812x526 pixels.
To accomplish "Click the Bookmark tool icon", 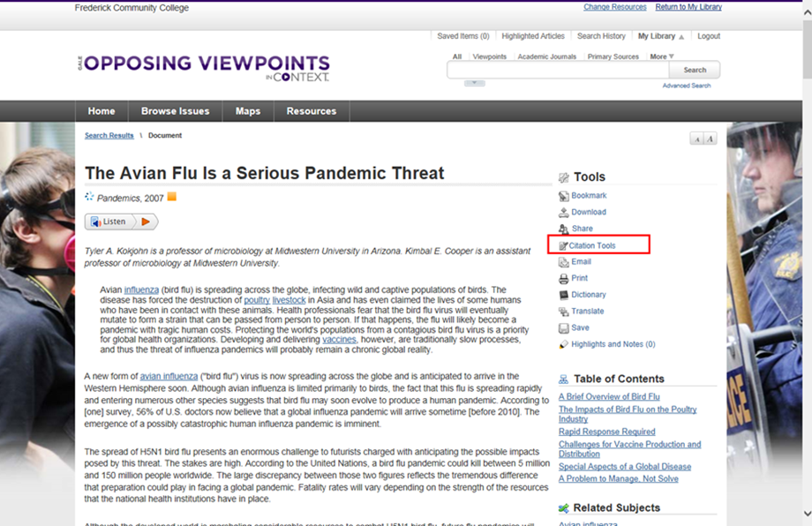I will coord(563,196).
